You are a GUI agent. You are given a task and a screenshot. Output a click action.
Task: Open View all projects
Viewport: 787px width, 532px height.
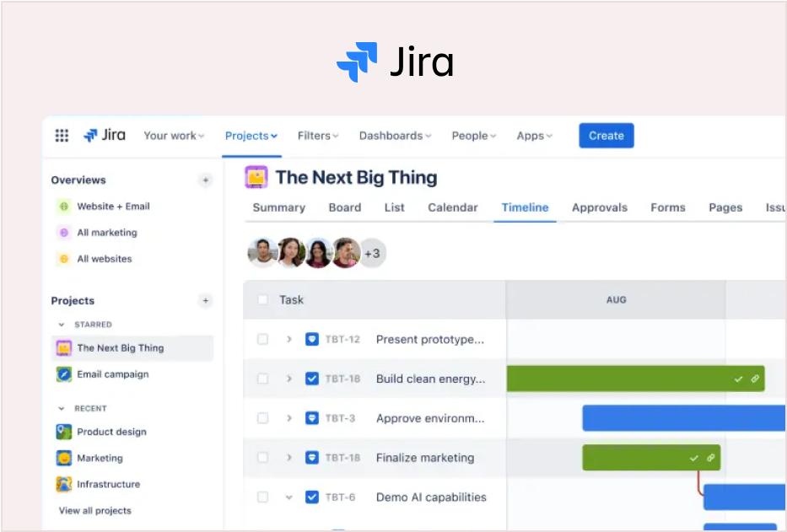pyautogui.click(x=93, y=510)
